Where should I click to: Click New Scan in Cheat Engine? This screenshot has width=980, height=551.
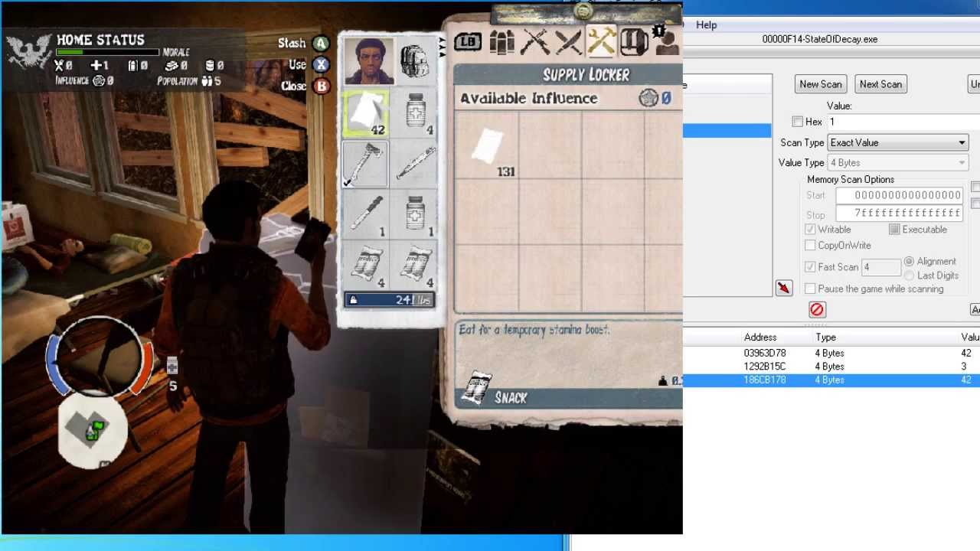coord(821,84)
